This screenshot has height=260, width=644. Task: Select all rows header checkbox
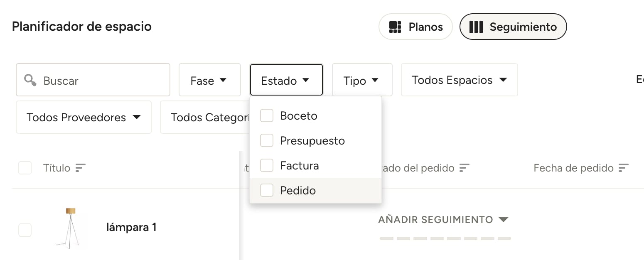click(x=25, y=168)
